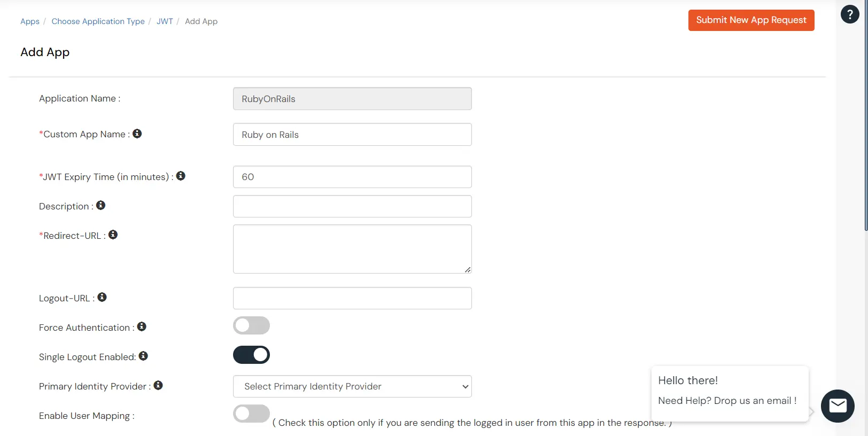This screenshot has width=868, height=436.
Task: Focus the Custom App Name field
Action: 352,135
